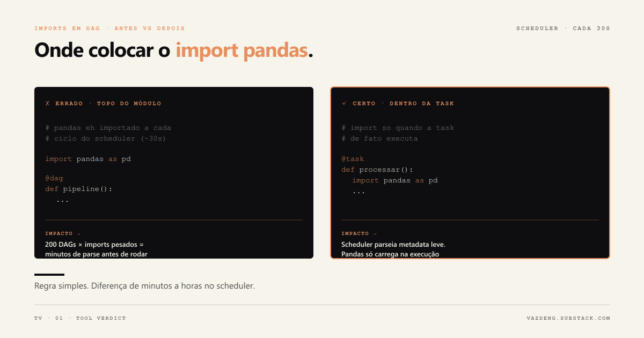Click the 'Onde colocar o import pandas.' headline

point(174,50)
